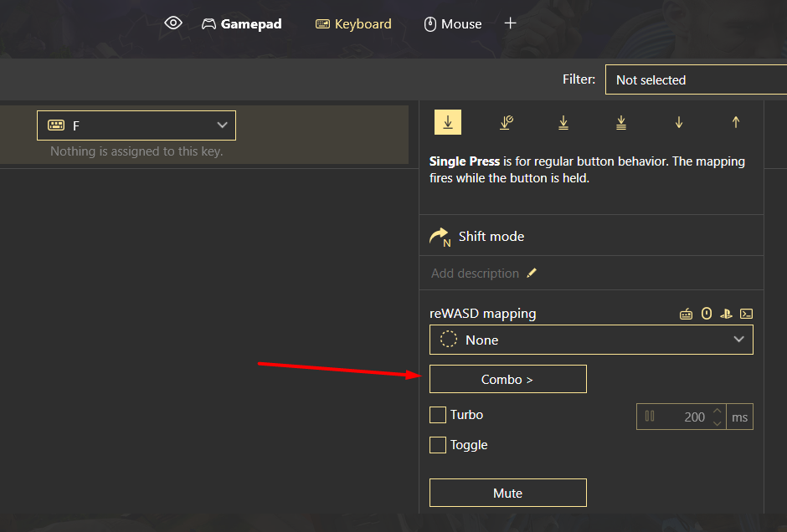787x532 pixels.
Task: Select the Double Press activator icon
Action: (563, 122)
